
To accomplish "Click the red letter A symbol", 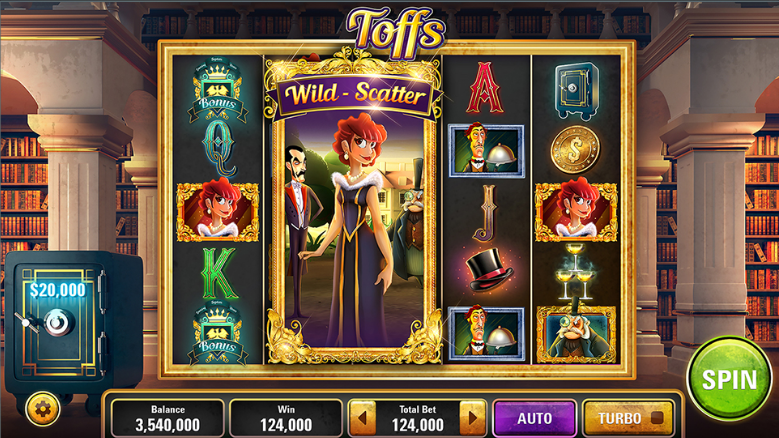I will [x=485, y=88].
